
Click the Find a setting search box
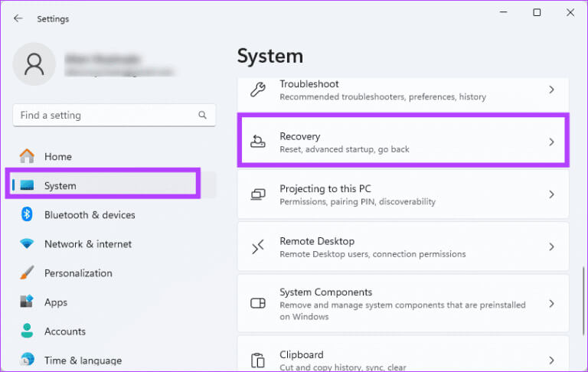[114, 115]
